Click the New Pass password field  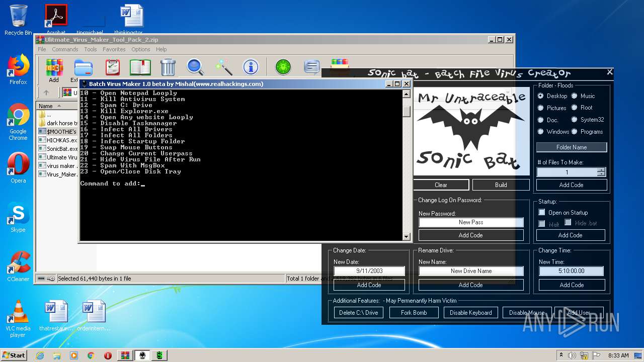pyautogui.click(x=471, y=222)
